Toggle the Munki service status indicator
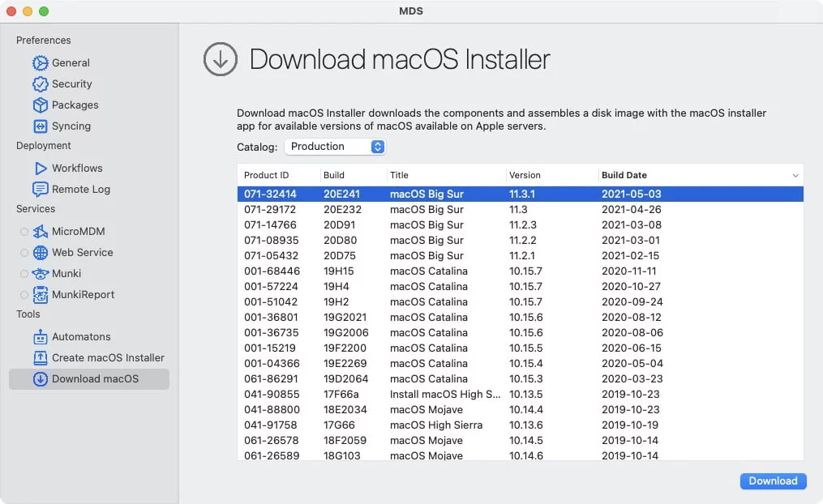The image size is (823, 504). [x=24, y=274]
